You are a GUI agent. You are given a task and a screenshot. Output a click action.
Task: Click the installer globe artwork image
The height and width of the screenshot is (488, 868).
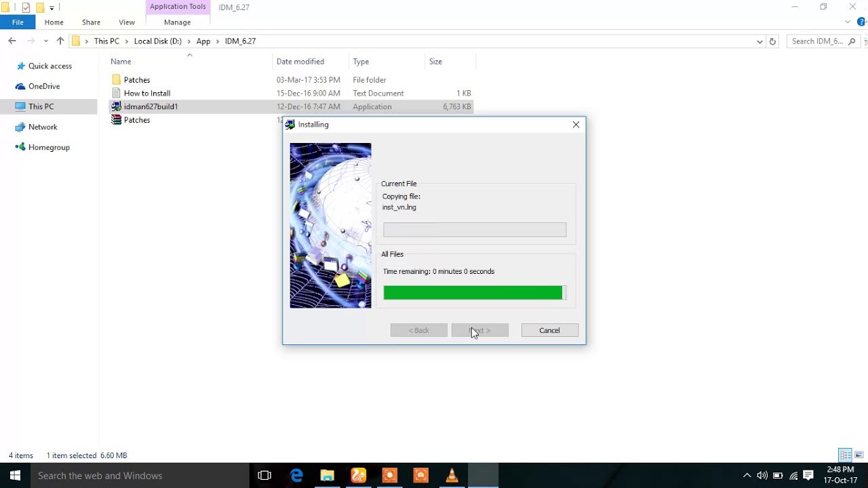(330, 226)
